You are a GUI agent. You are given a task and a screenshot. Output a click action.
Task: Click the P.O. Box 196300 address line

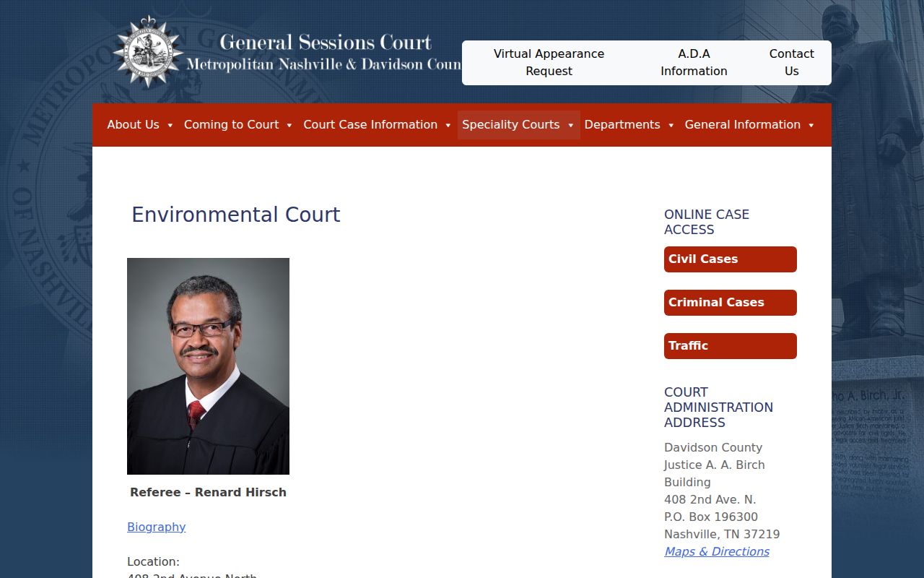711,517
